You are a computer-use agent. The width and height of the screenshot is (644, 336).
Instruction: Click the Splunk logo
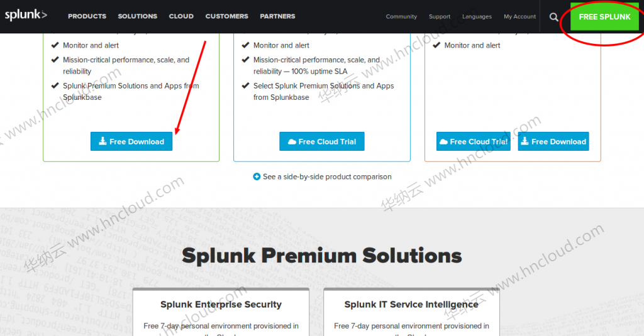[26, 15]
